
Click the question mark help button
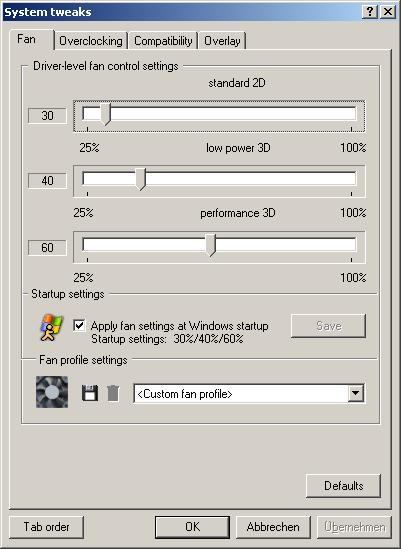coord(369,12)
